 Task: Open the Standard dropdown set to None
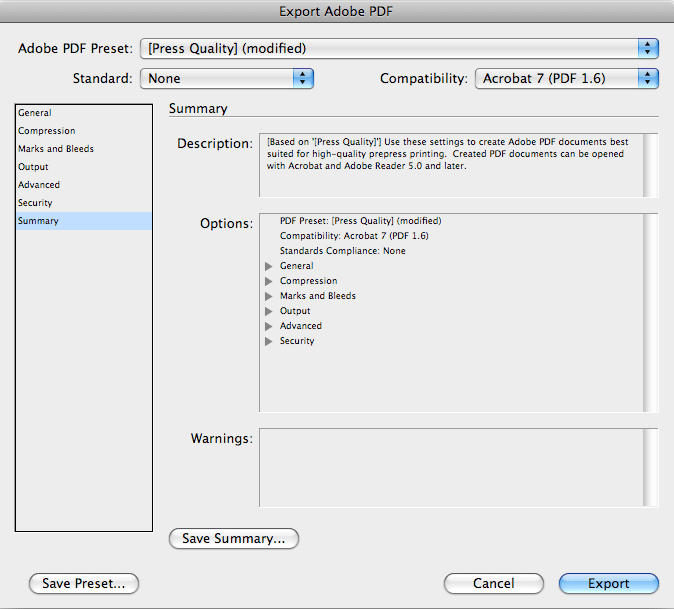coord(227,79)
